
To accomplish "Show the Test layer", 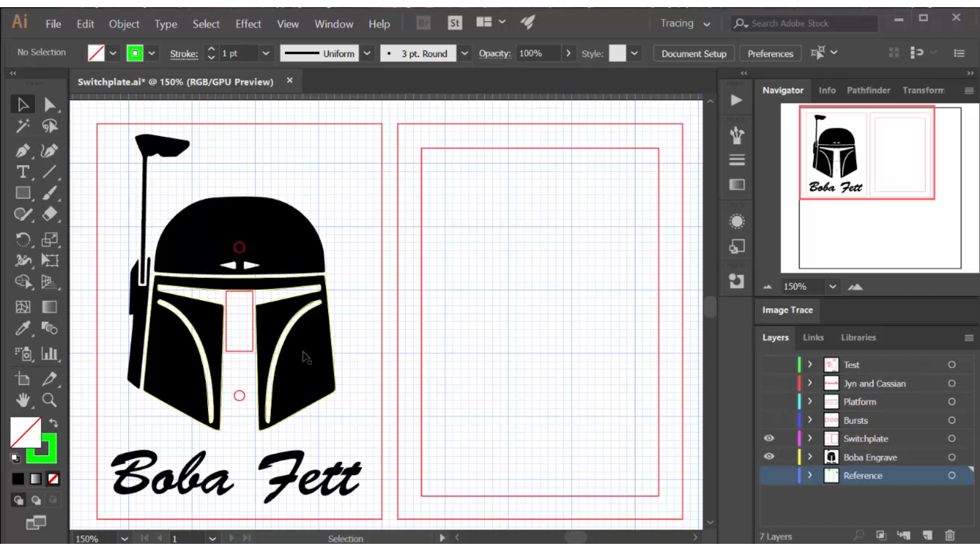I will 769,365.
